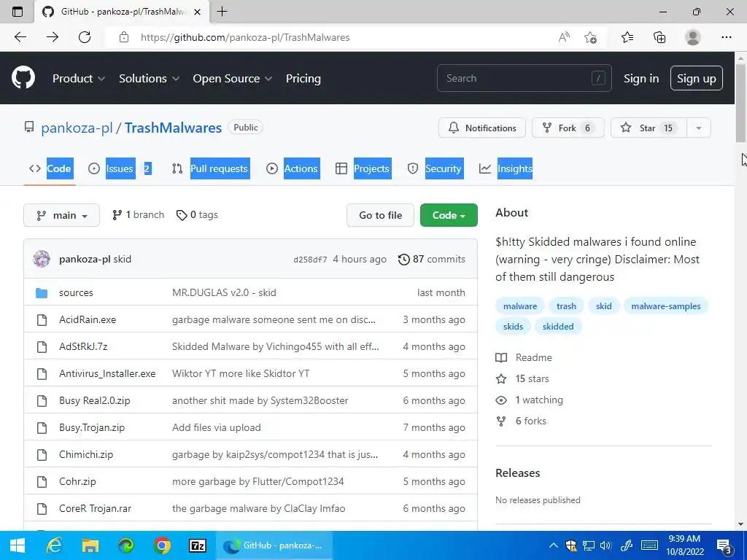
Task: Open the touch keyboard tray icon
Action: [x=649, y=545]
